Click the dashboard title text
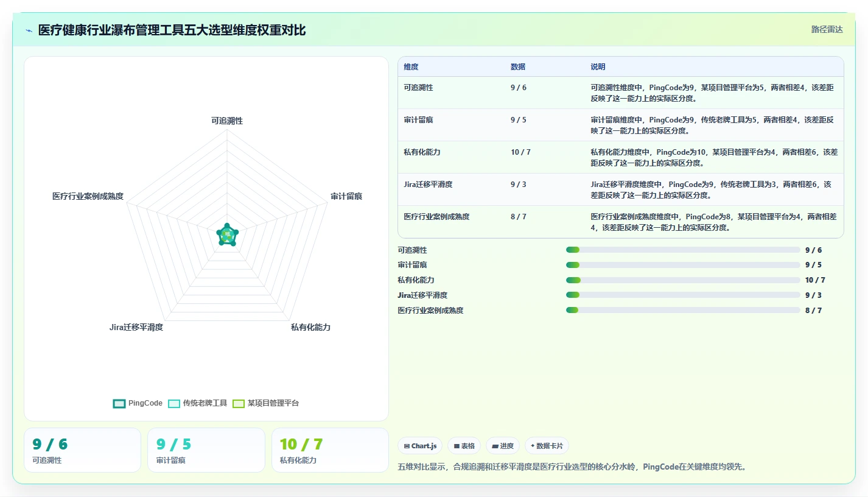Screen dimensions: 868x497 tap(172, 30)
